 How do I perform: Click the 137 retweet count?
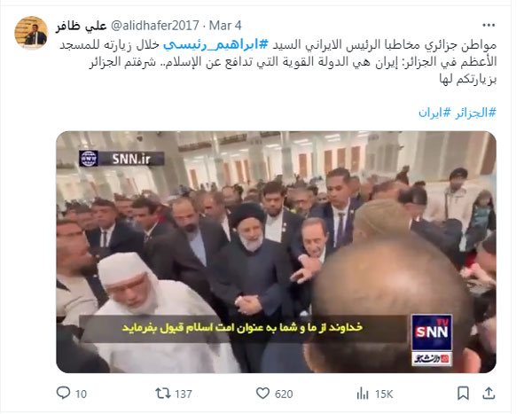tap(184, 394)
